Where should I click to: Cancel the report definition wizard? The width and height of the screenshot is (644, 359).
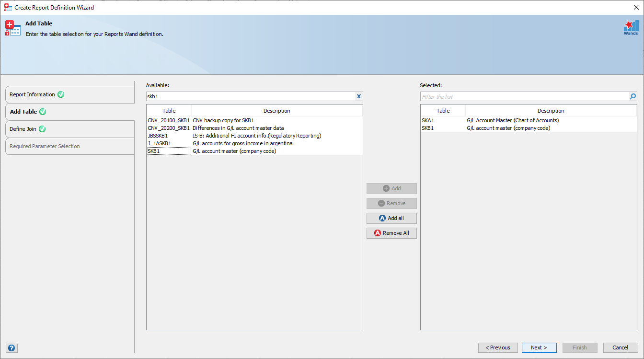tap(621, 347)
